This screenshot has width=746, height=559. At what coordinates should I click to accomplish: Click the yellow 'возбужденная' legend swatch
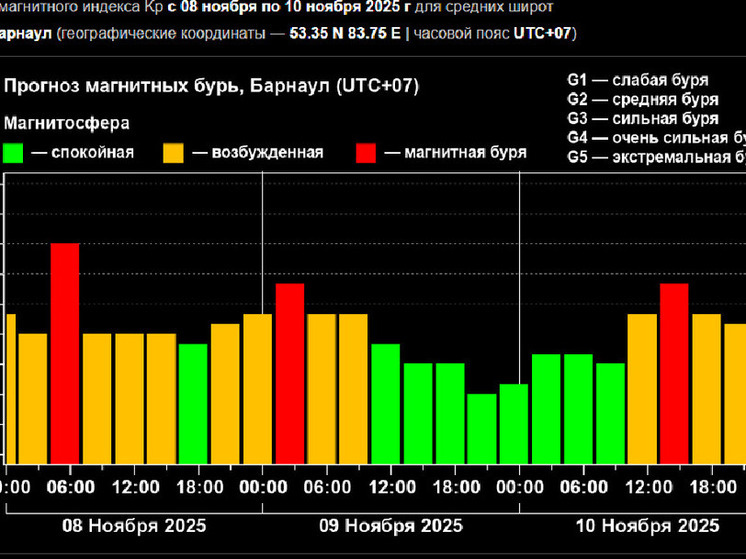click(174, 153)
